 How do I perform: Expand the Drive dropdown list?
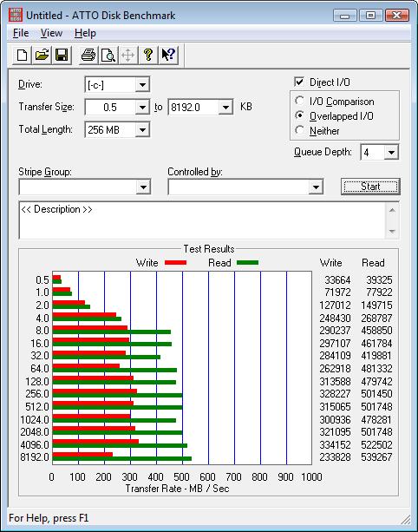point(142,84)
